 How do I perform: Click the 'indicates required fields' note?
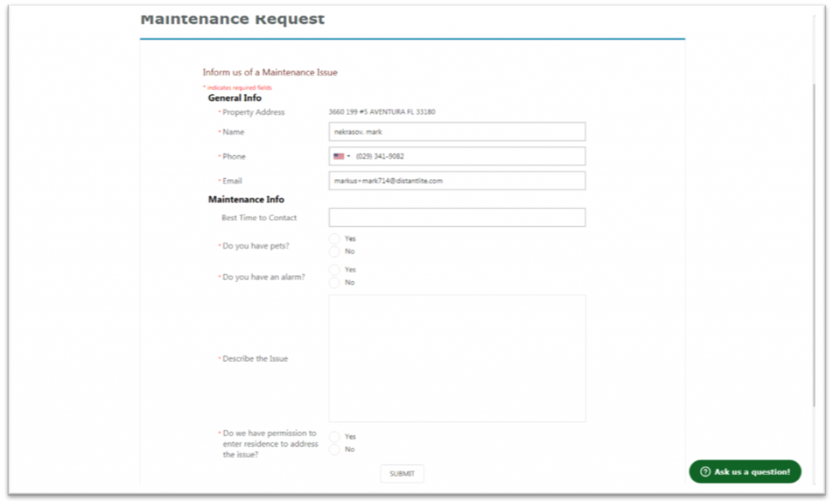click(238, 86)
